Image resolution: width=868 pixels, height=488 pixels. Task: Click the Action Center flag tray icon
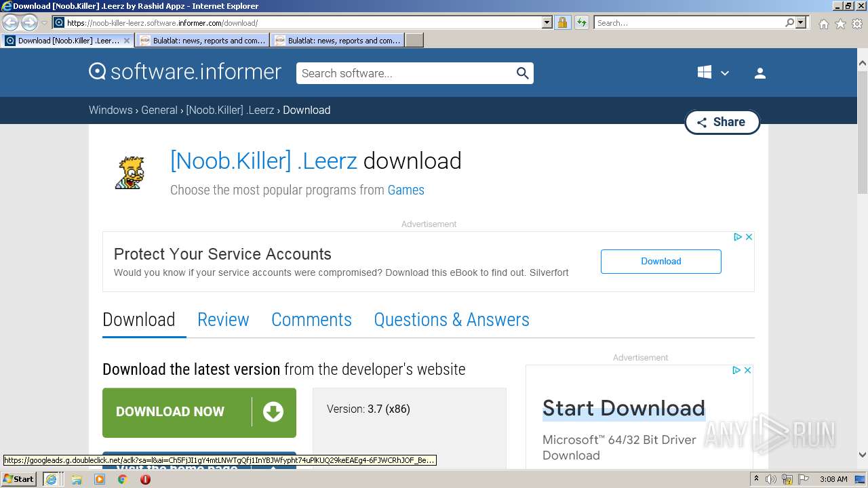[x=803, y=479]
